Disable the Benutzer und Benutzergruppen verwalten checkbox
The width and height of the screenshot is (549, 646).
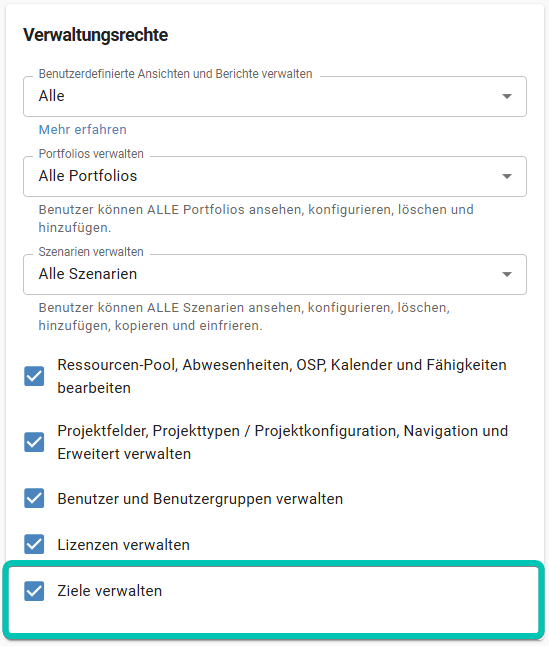pos(34,499)
